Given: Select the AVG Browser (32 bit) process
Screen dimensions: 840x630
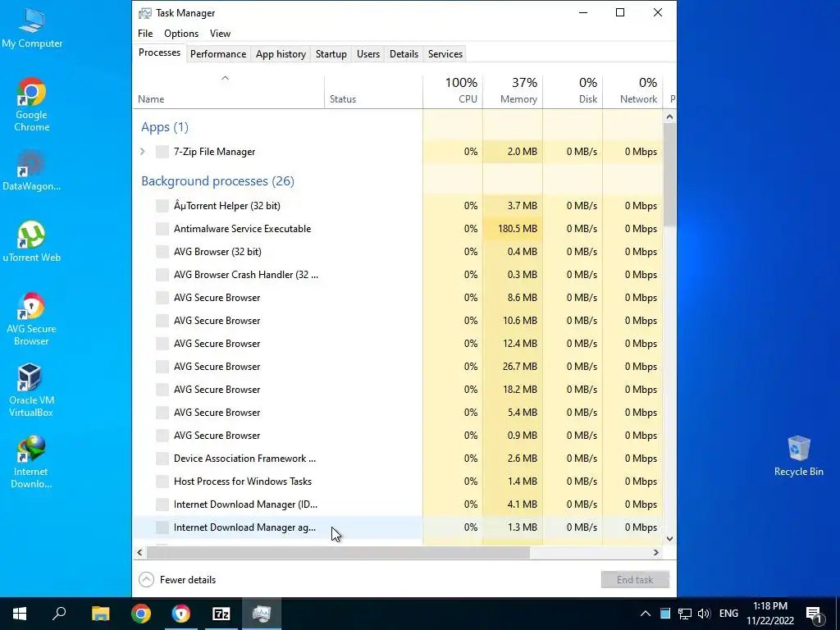Looking at the screenshot, I should [398, 252].
